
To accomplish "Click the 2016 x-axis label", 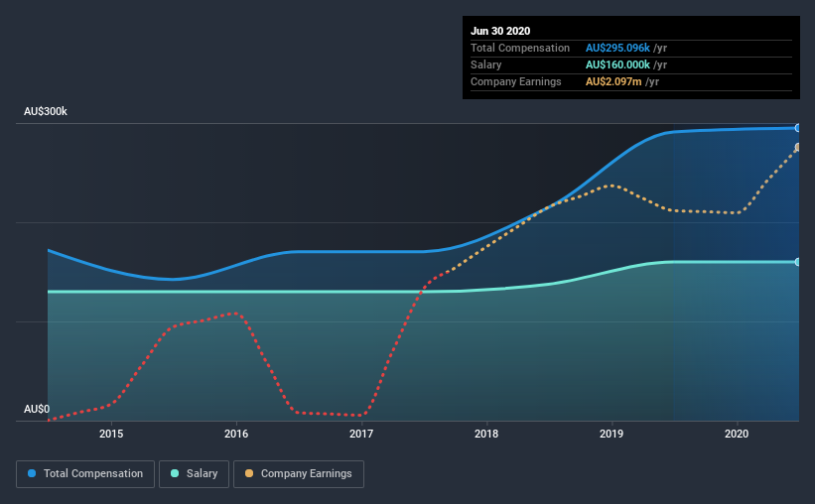I will pos(236,434).
